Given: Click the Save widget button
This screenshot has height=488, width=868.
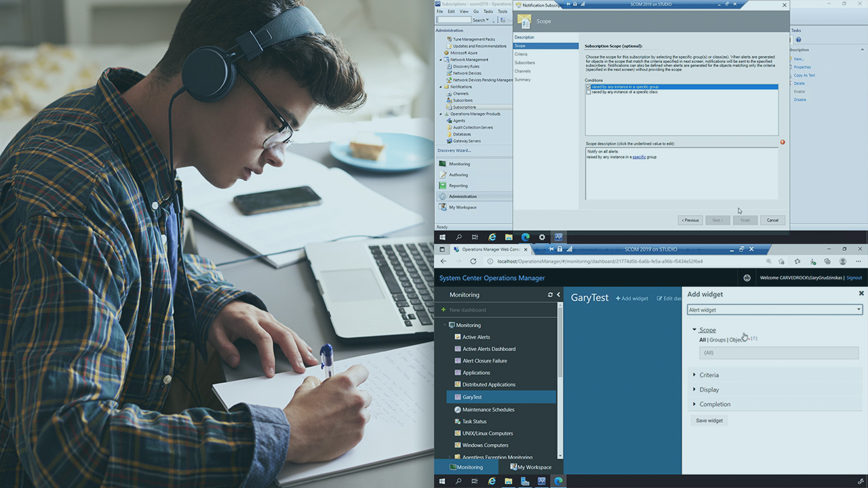Looking at the screenshot, I should 709,420.
